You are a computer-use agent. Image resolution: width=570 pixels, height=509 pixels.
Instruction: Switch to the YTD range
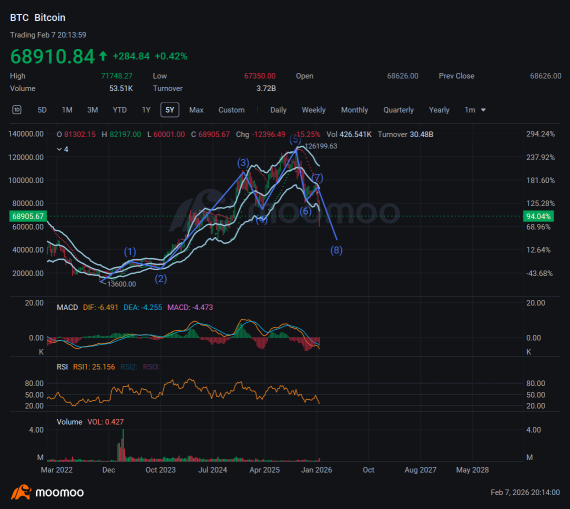(120, 110)
